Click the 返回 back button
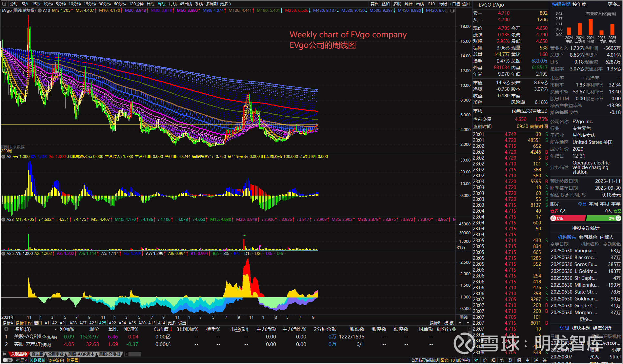The image size is (623, 364). [x=466, y=4]
